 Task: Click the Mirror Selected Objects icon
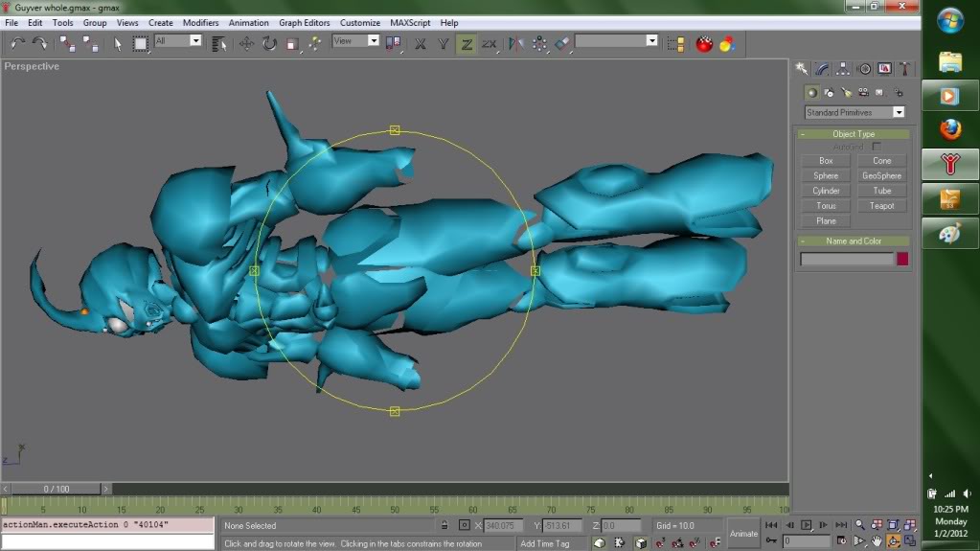(516, 43)
